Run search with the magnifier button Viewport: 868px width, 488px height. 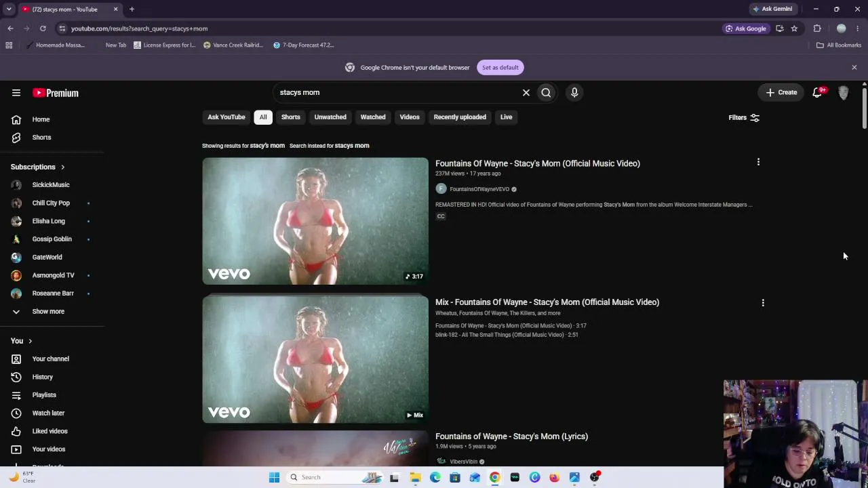point(546,92)
